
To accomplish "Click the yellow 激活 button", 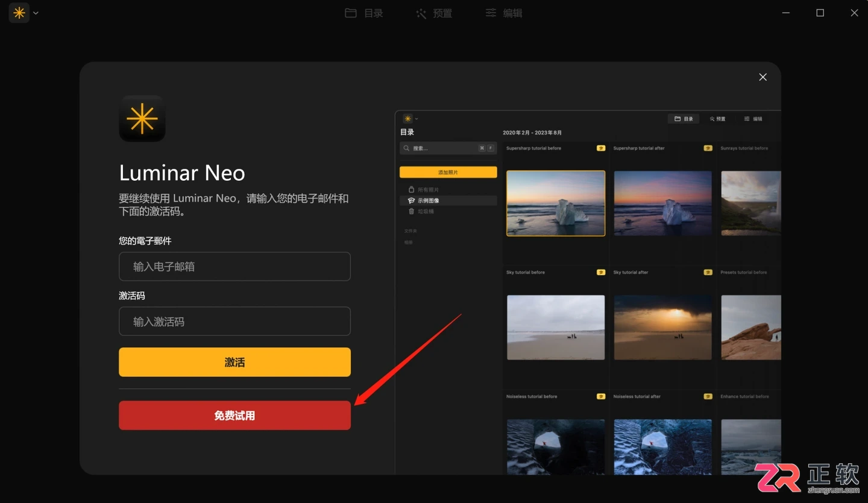I will (234, 362).
